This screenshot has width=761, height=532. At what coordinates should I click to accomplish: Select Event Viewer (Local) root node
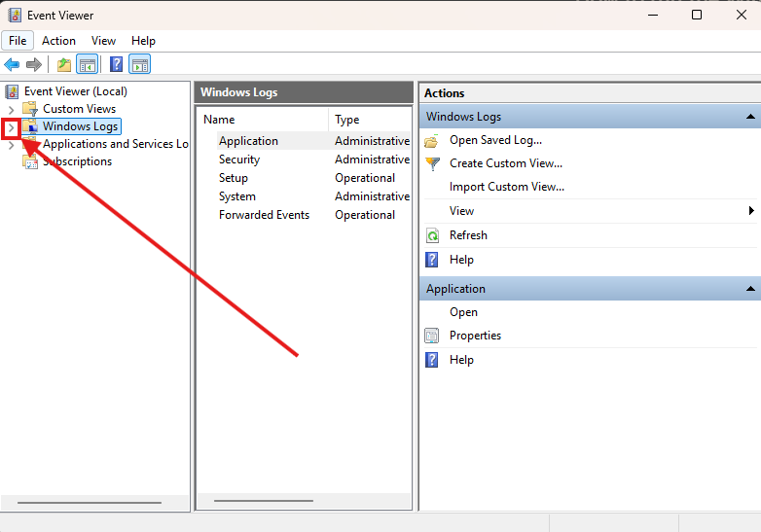click(76, 91)
